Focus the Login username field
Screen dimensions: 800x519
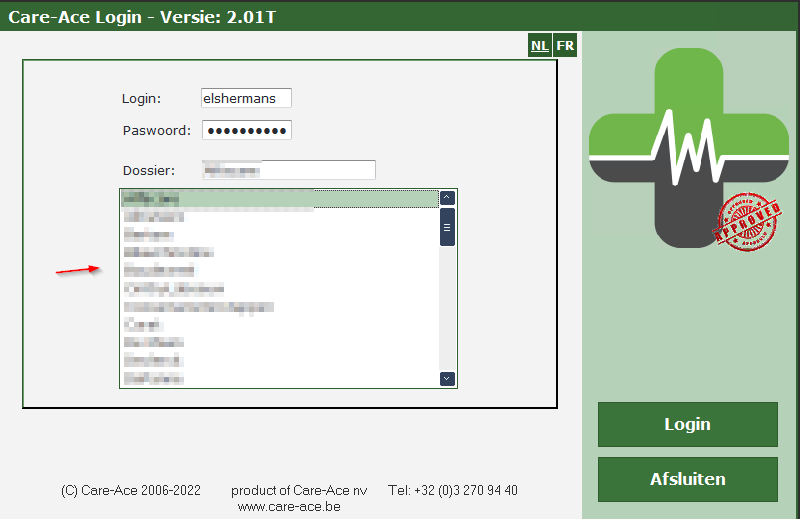tap(246, 98)
